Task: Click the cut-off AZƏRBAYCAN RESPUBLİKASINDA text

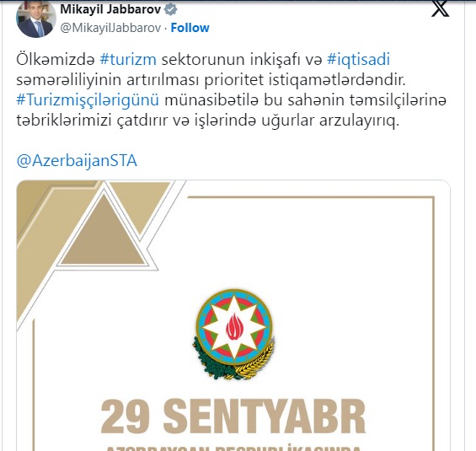Action: click(x=233, y=448)
